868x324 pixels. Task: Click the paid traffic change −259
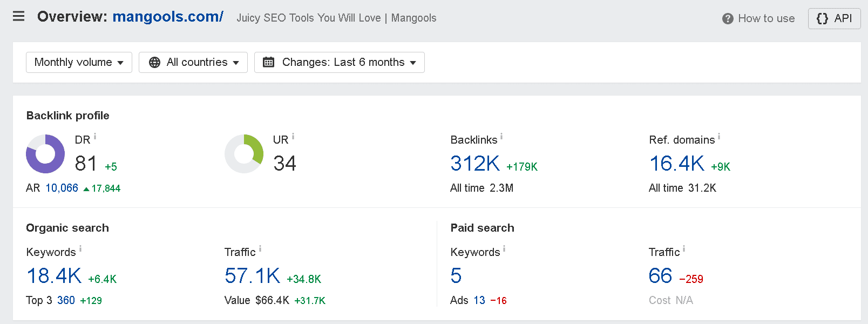[691, 279]
